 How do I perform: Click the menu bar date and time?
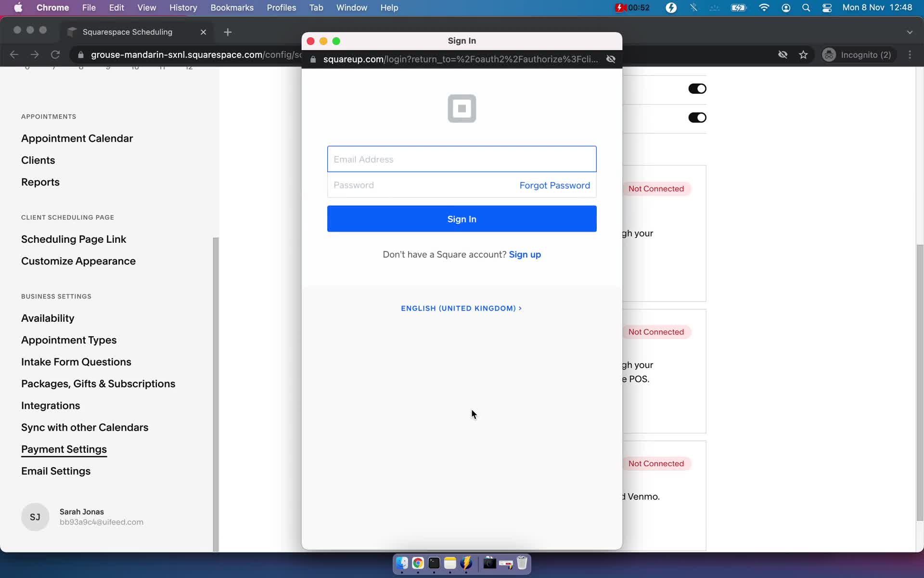877,8
